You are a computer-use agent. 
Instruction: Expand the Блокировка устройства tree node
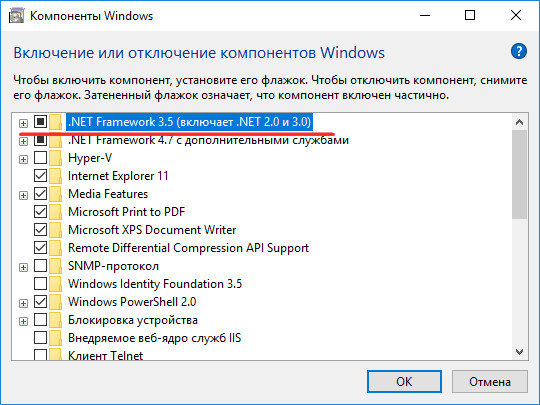pos(23,322)
